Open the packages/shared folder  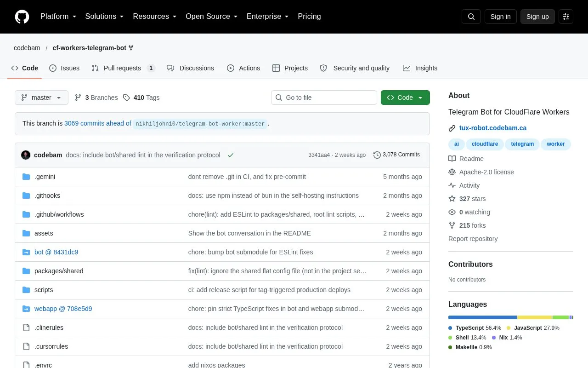(x=59, y=271)
